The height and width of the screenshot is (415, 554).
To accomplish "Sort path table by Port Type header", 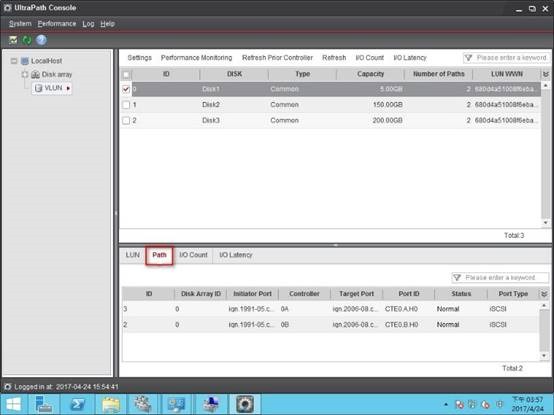I will coord(513,294).
